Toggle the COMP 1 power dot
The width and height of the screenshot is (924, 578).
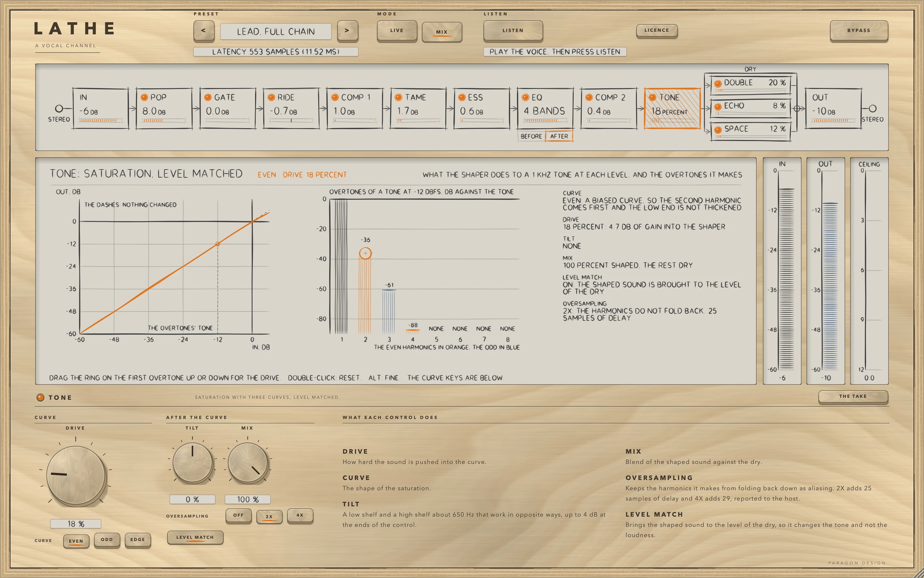point(335,98)
